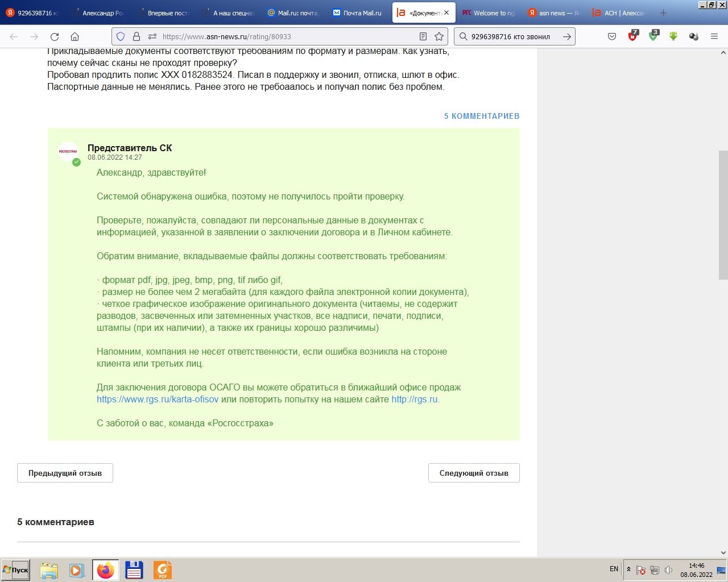The image size is (728, 582).
Task: Show site security padlock info
Action: tap(136, 36)
